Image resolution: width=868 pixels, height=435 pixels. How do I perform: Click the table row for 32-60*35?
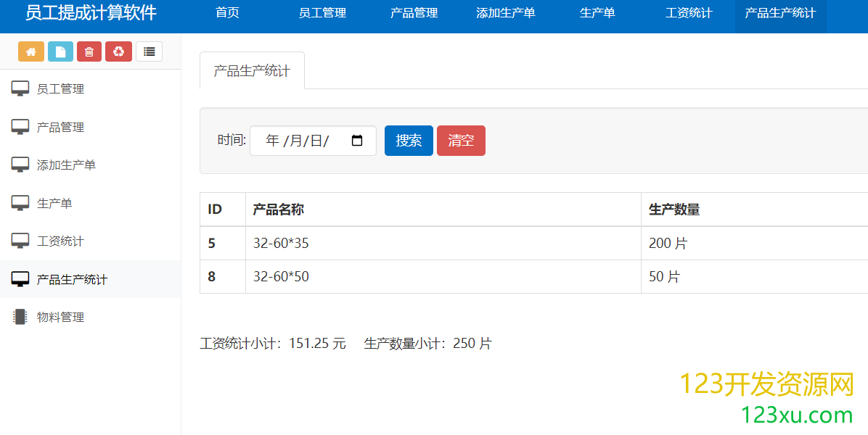[443, 244]
